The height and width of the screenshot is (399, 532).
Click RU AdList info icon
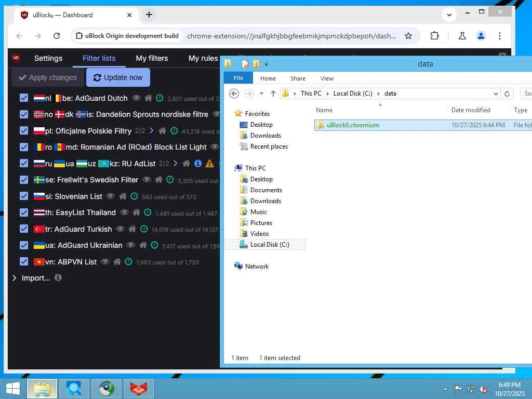(x=198, y=164)
